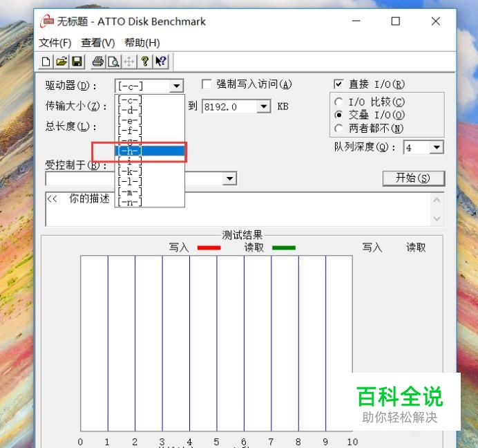Click the Save floppy disk icon
The image size is (478, 448).
point(77,62)
